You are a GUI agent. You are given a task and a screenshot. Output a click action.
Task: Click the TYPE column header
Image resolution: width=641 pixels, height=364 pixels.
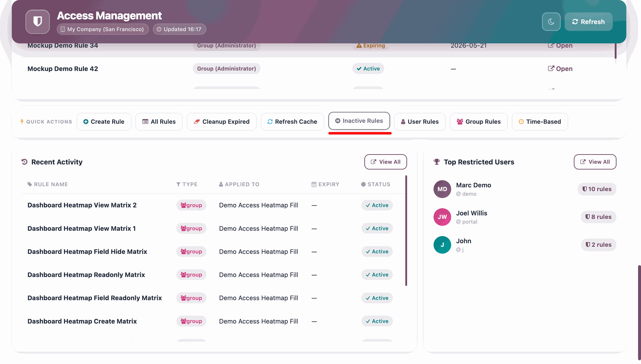(x=187, y=185)
